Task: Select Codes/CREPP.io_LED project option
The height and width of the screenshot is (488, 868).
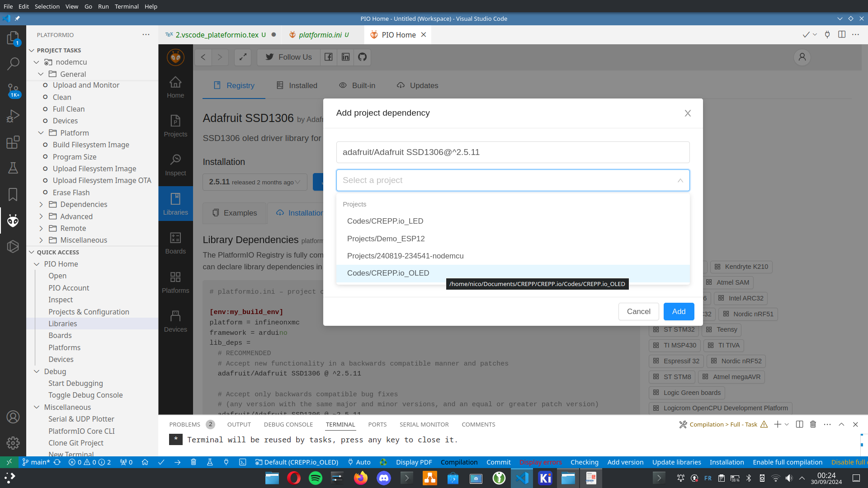Action: pyautogui.click(x=513, y=221)
